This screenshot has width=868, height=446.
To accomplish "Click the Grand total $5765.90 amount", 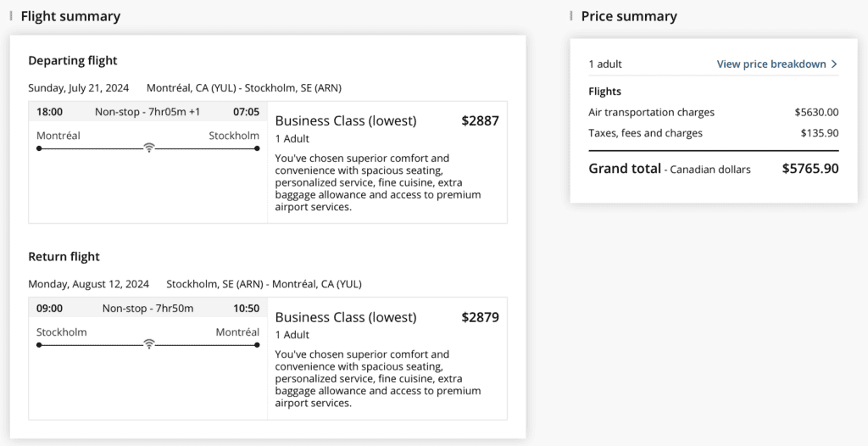I will click(810, 169).
